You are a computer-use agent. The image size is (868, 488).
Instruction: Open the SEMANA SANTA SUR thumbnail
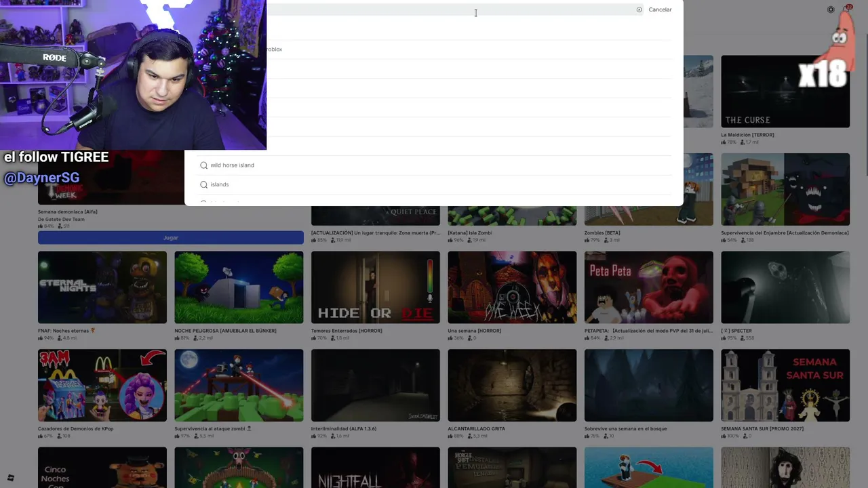pyautogui.click(x=785, y=385)
